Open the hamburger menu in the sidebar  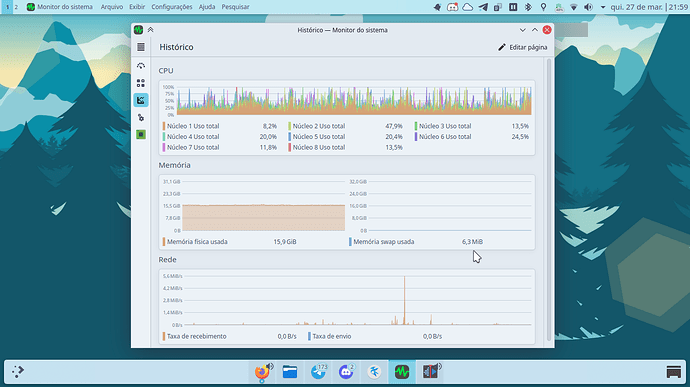141,47
